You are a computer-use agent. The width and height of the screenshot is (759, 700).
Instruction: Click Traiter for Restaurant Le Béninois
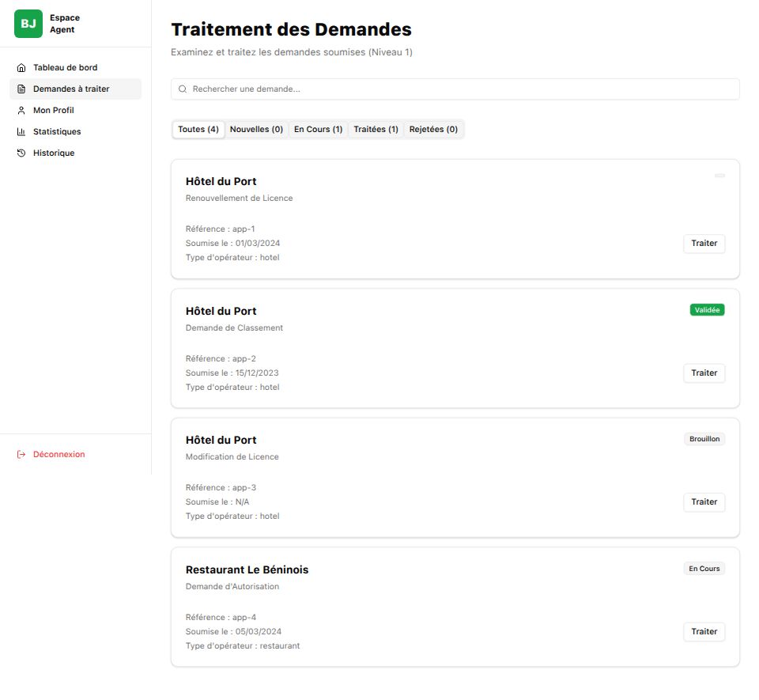click(704, 632)
